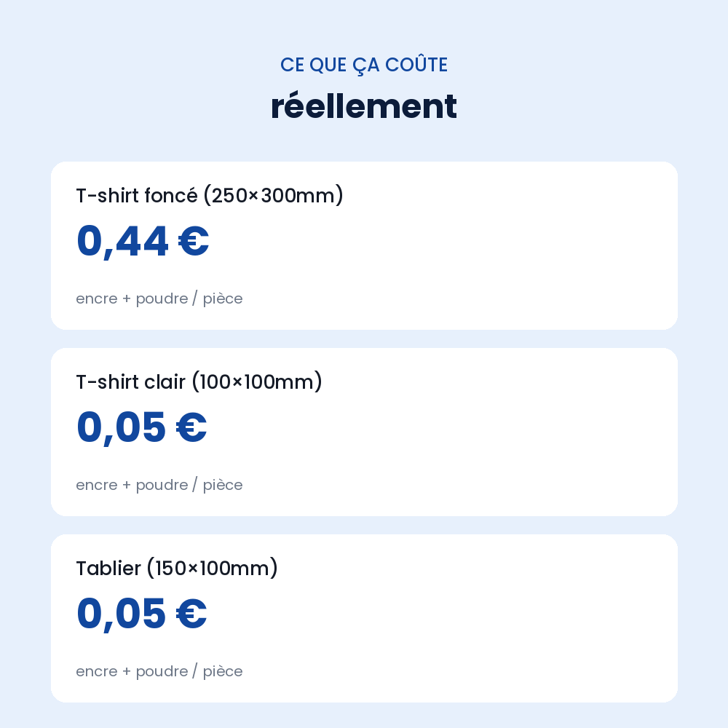Click the word 'pièce' in first card
Viewport: 728px width, 728px height.
223,298
